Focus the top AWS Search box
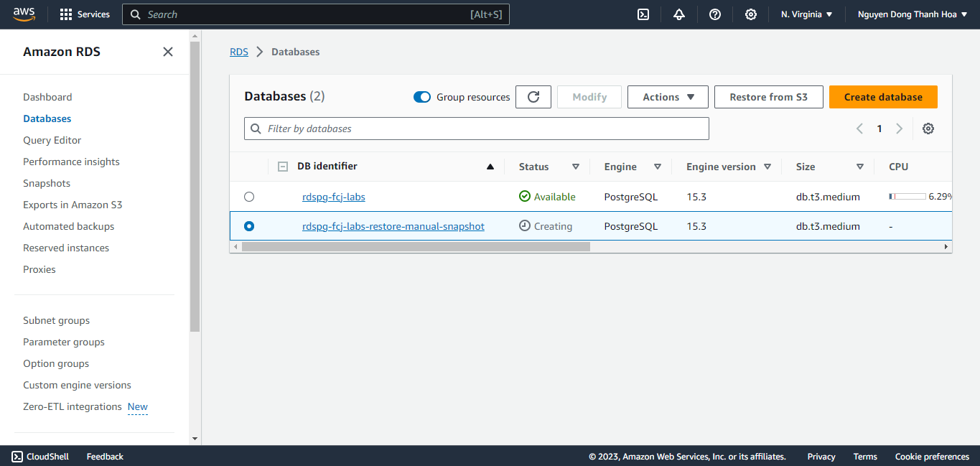Image resolution: width=980 pixels, height=466 pixels. pos(316,14)
